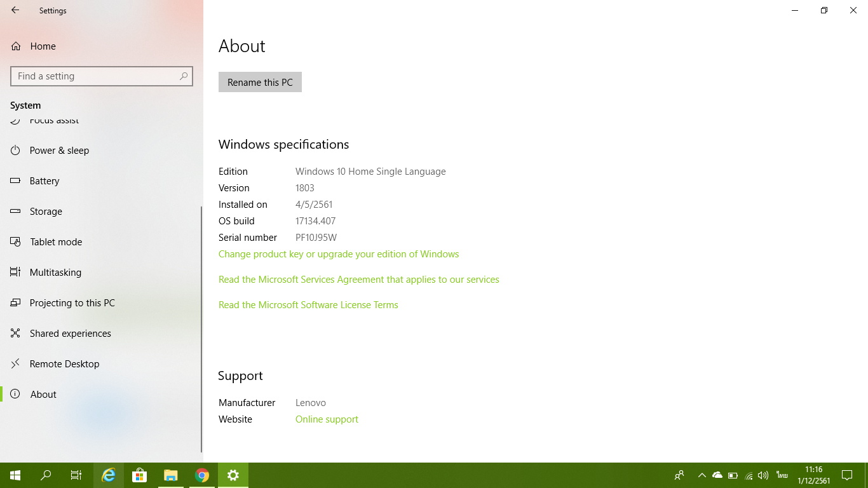Open the taskbar clock and calendar
This screenshot has height=488, width=868.
814,475
